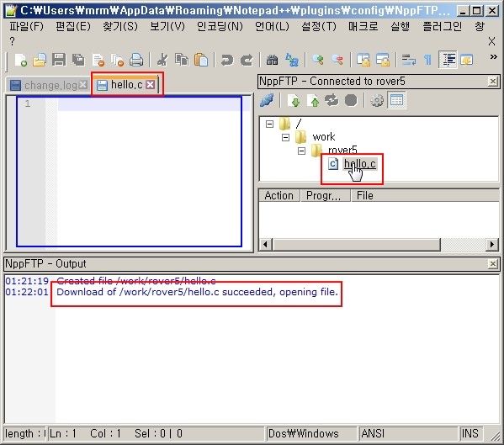
Task: Open the 보기(V) menu
Action: pos(167,26)
